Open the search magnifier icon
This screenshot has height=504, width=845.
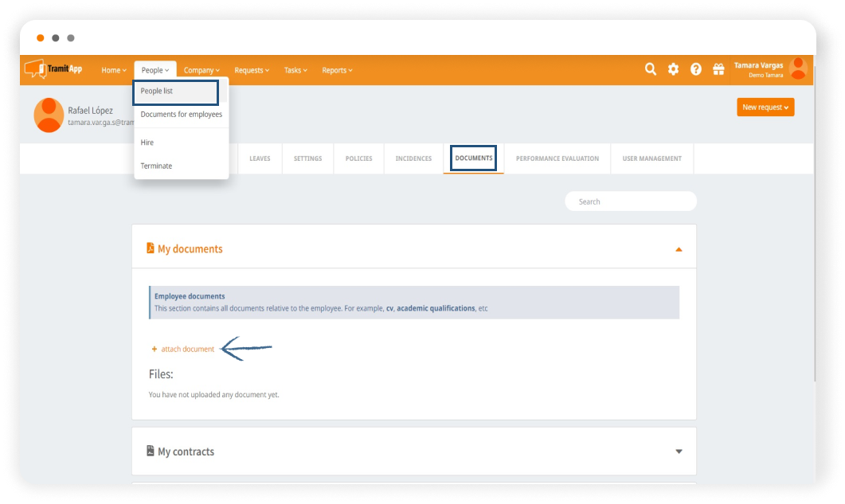pyautogui.click(x=651, y=69)
